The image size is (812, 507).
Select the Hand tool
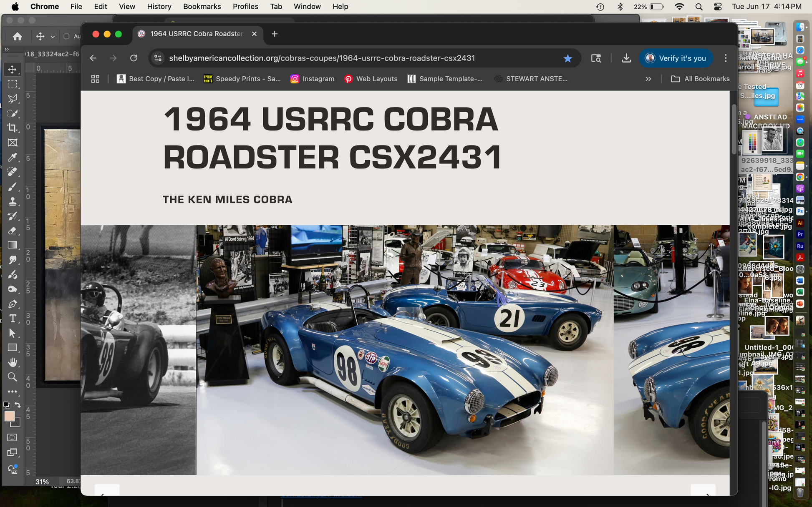tap(13, 362)
